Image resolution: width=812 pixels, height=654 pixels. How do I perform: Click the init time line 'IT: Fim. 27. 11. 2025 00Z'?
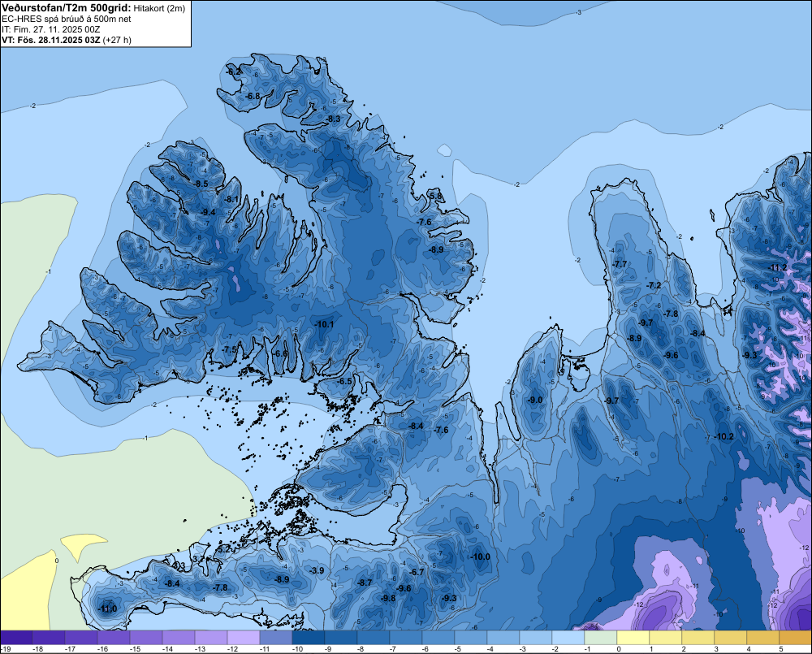[50, 29]
